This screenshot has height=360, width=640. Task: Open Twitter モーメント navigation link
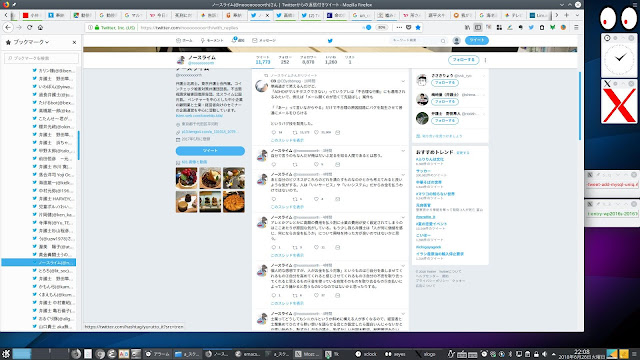(x=212, y=40)
